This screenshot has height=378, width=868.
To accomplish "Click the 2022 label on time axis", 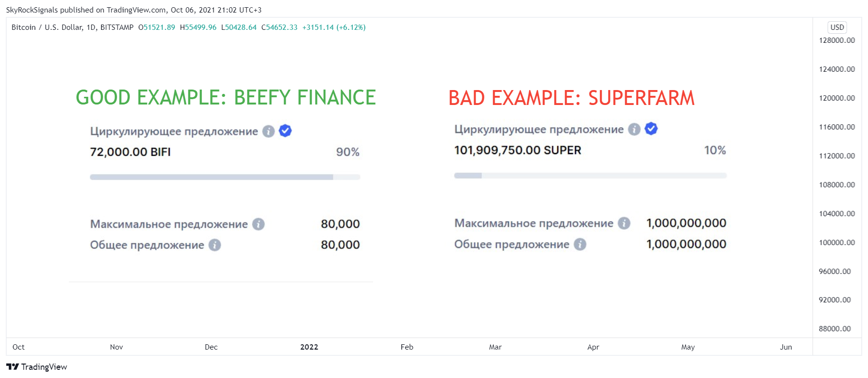I will (309, 347).
